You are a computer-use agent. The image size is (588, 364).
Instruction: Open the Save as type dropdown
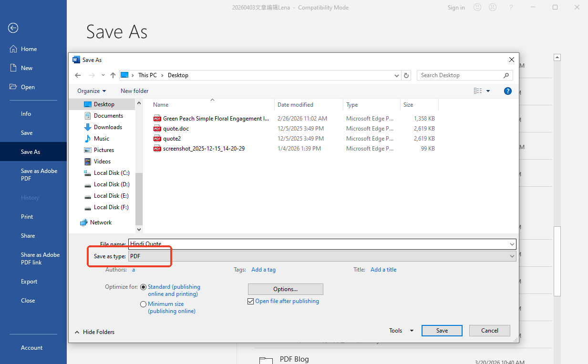click(512, 256)
